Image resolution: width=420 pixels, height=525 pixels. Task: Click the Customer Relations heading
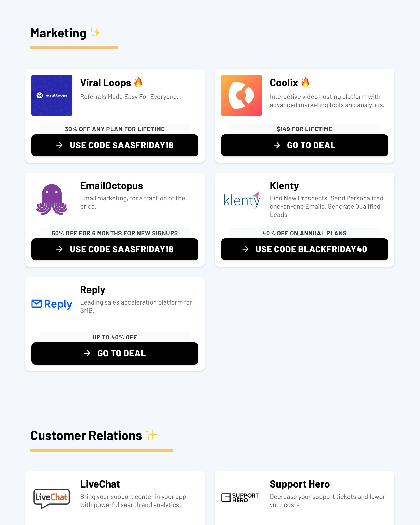point(86,435)
